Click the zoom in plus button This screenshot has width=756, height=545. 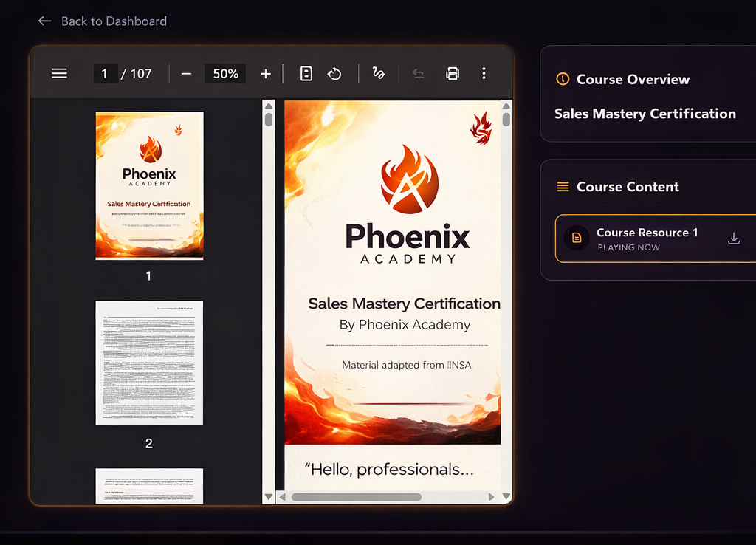pyautogui.click(x=266, y=73)
